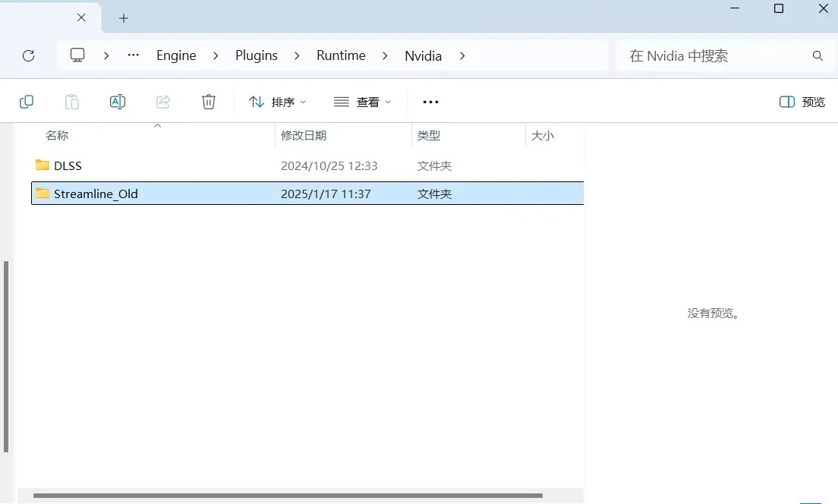Click the Rename icon in the toolbar

pyautogui.click(x=118, y=102)
